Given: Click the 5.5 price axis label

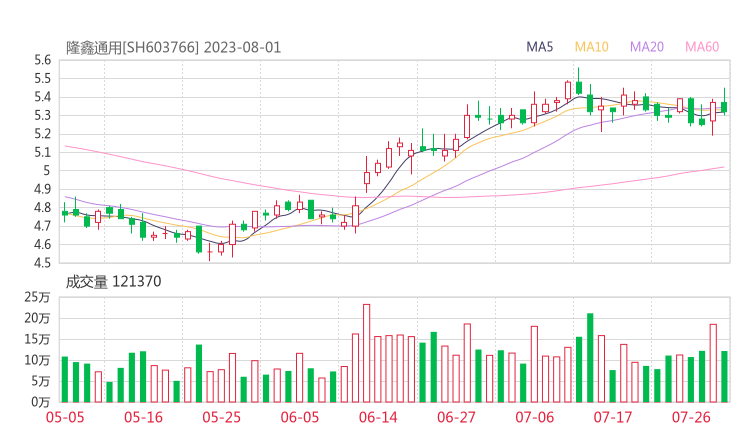Looking at the screenshot, I should tap(42, 78).
